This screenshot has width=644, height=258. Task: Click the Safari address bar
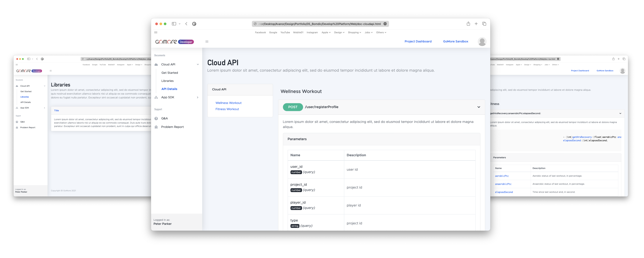(320, 24)
